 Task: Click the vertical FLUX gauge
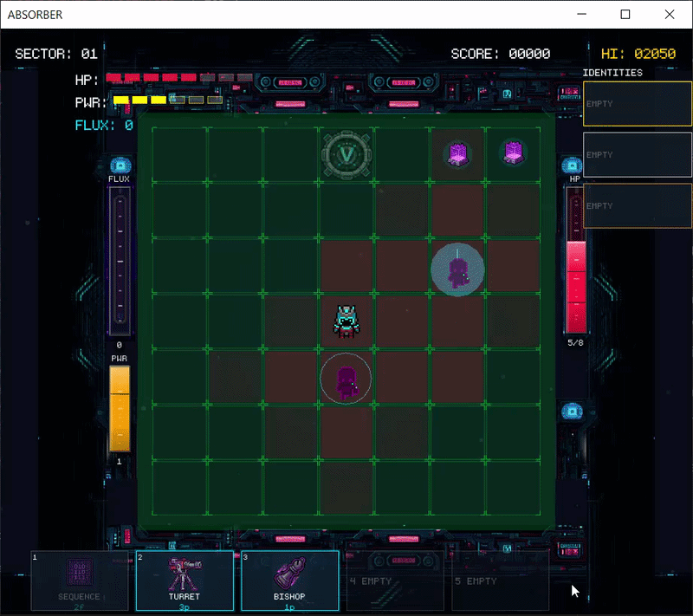click(120, 261)
